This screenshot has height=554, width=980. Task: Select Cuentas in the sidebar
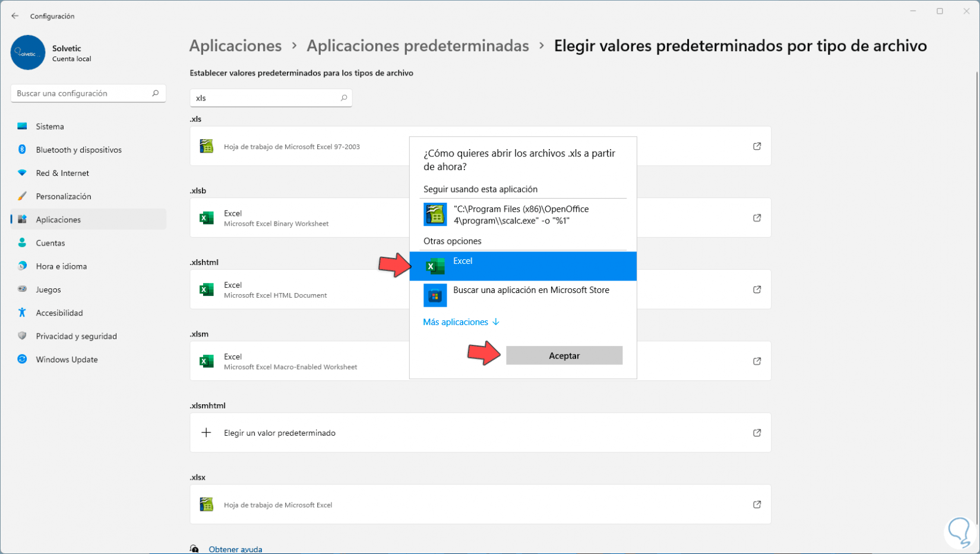88,243
